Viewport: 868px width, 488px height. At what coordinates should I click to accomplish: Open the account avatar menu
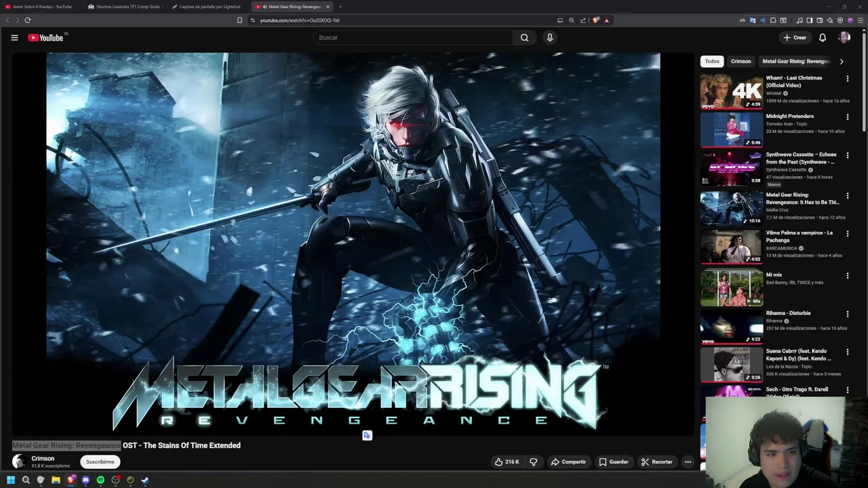pos(844,38)
